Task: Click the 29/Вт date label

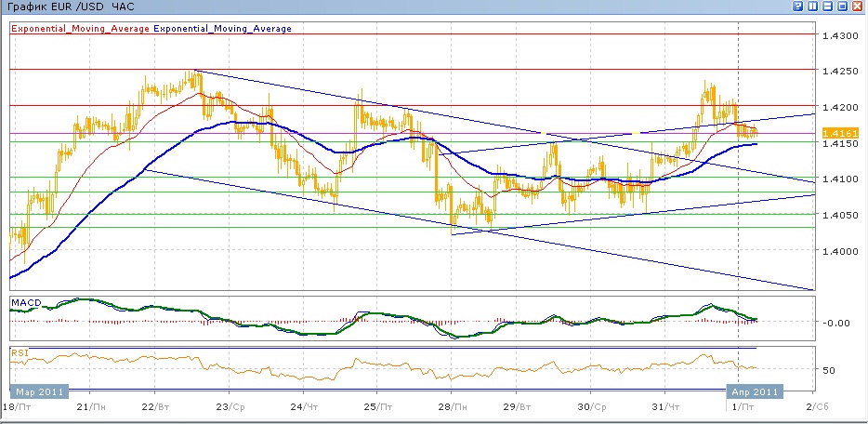Action: (516, 407)
